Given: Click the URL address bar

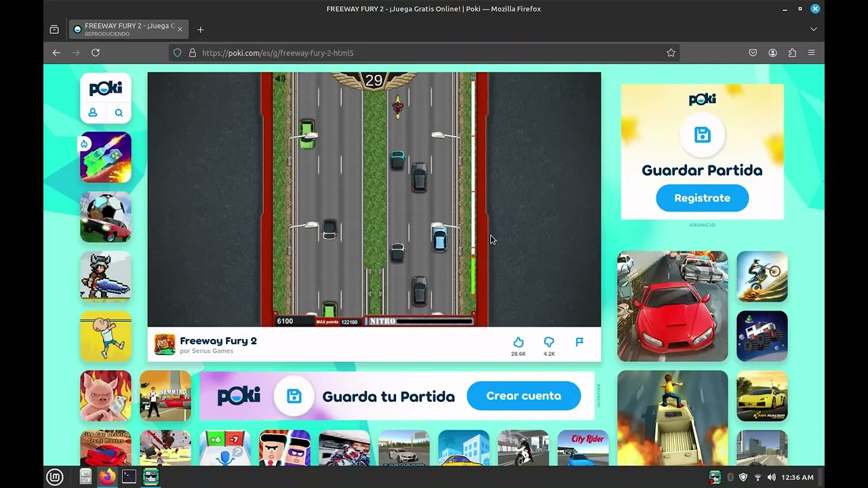Looking at the screenshot, I should [x=424, y=53].
